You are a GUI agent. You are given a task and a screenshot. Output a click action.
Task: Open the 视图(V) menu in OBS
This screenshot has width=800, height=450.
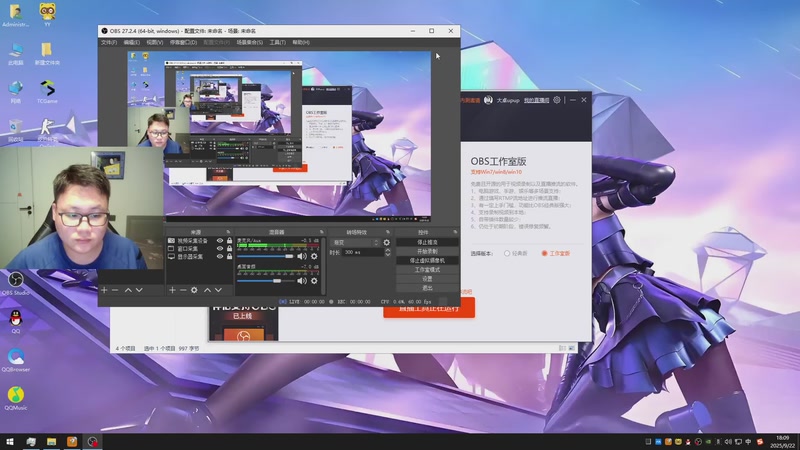click(155, 42)
